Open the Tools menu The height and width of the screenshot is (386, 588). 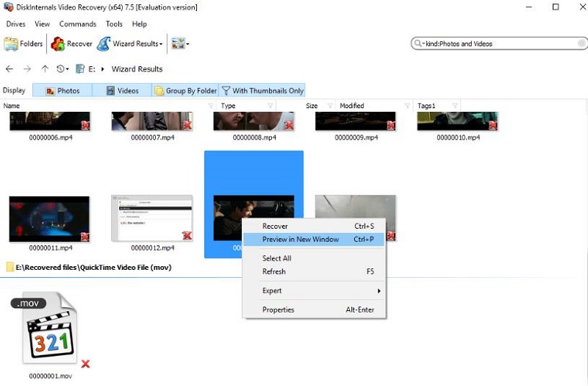(114, 24)
